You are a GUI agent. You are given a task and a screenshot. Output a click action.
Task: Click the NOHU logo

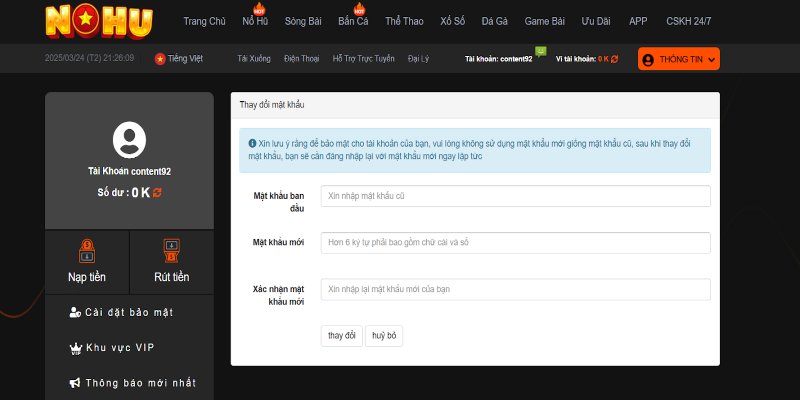(x=98, y=20)
